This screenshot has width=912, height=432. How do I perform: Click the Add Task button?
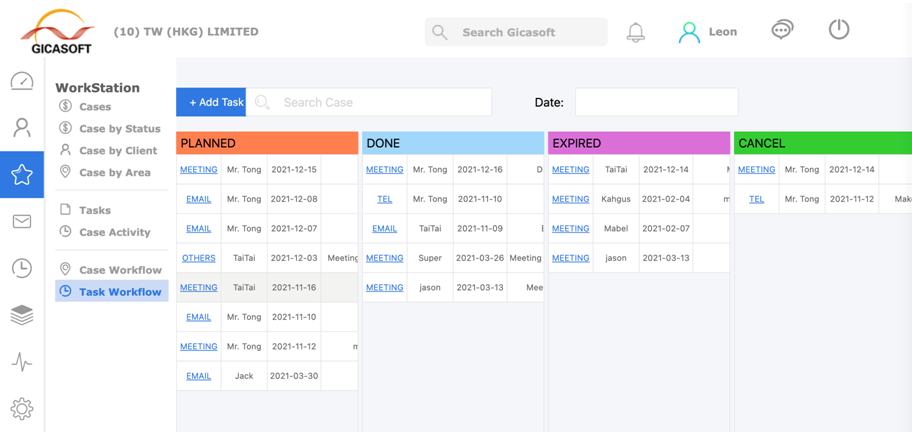[212, 102]
